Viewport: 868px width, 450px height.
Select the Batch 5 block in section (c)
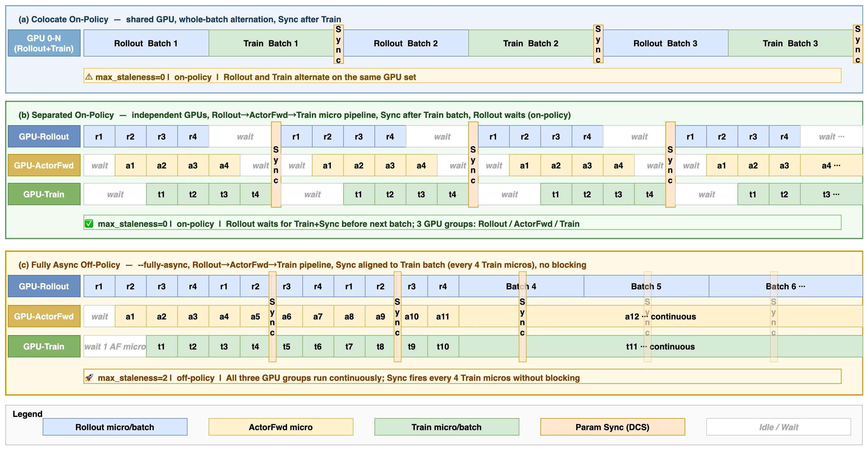point(646,286)
